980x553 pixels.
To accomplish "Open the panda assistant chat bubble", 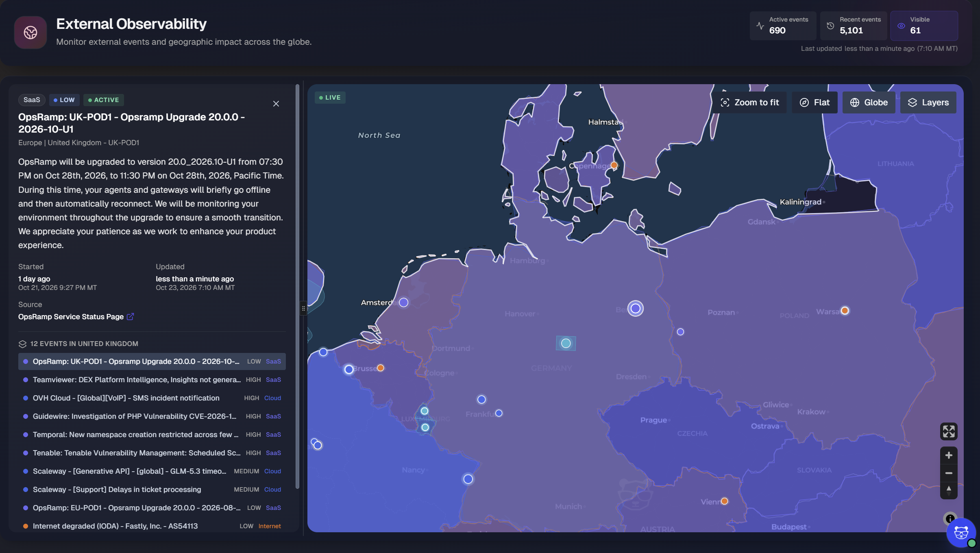I will click(x=961, y=533).
